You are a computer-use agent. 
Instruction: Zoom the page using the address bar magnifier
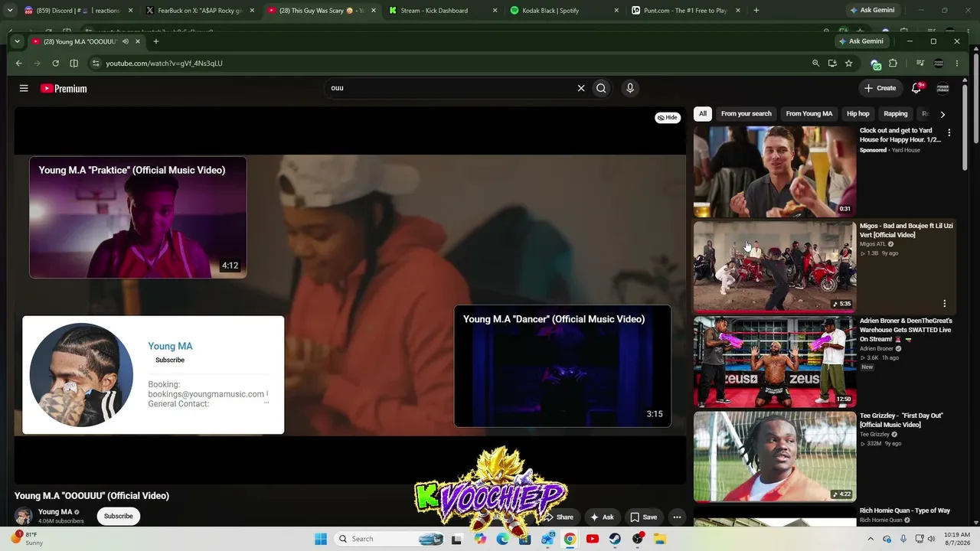point(815,64)
